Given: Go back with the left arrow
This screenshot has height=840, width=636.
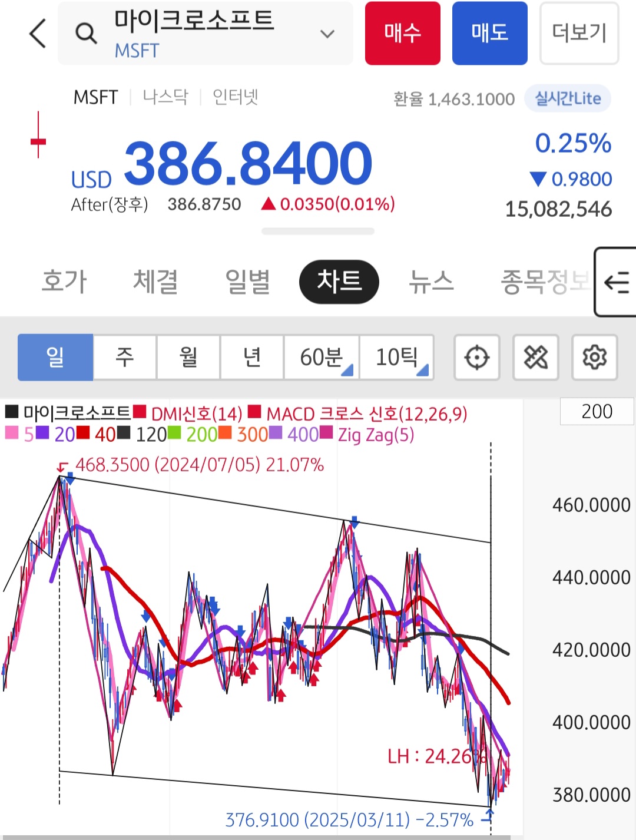Looking at the screenshot, I should tap(38, 33).
